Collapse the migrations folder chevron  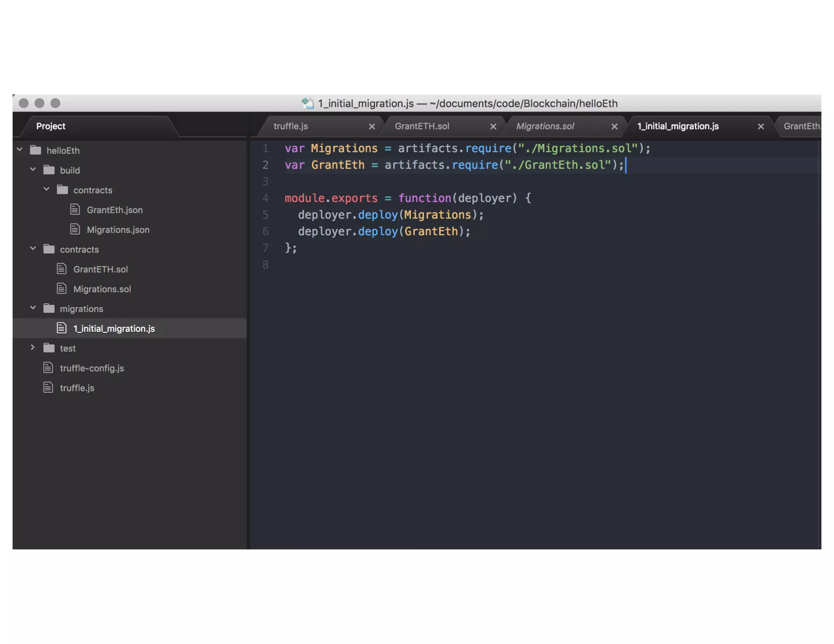point(33,308)
